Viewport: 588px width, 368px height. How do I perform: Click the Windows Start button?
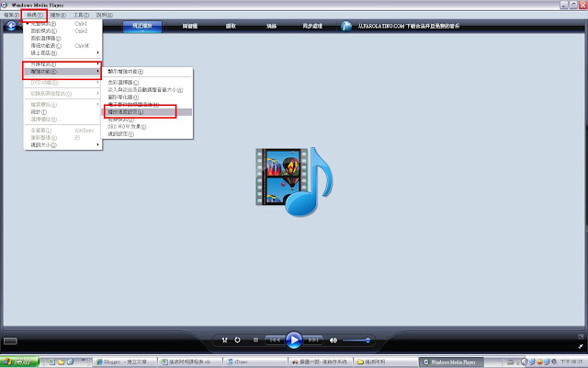click(19, 362)
